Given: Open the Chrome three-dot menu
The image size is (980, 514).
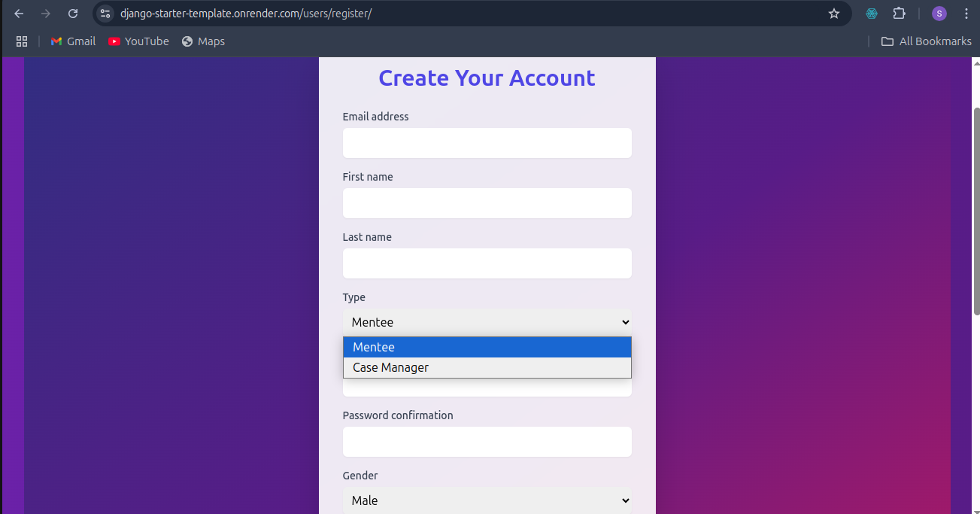Looking at the screenshot, I should [x=966, y=14].
